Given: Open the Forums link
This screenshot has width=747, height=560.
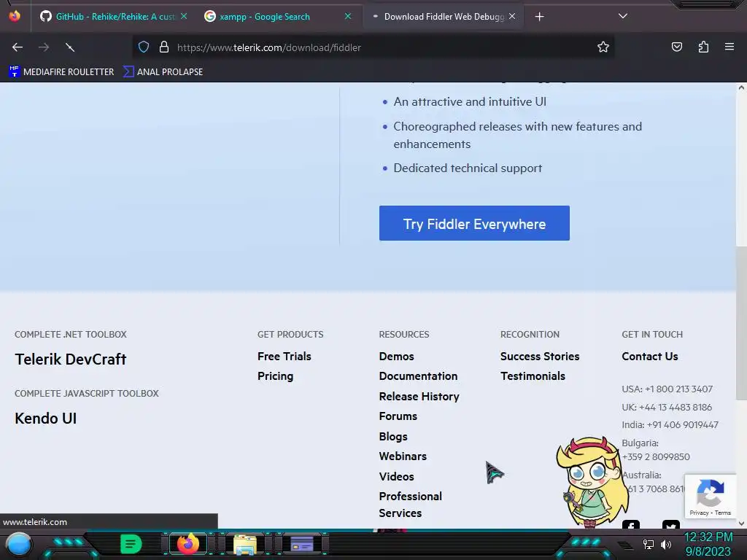Looking at the screenshot, I should 398,416.
